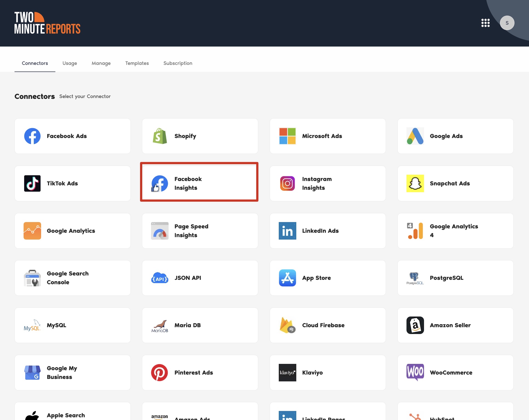Choose the Page Speed Insights label
529x420 pixels.
191,231
